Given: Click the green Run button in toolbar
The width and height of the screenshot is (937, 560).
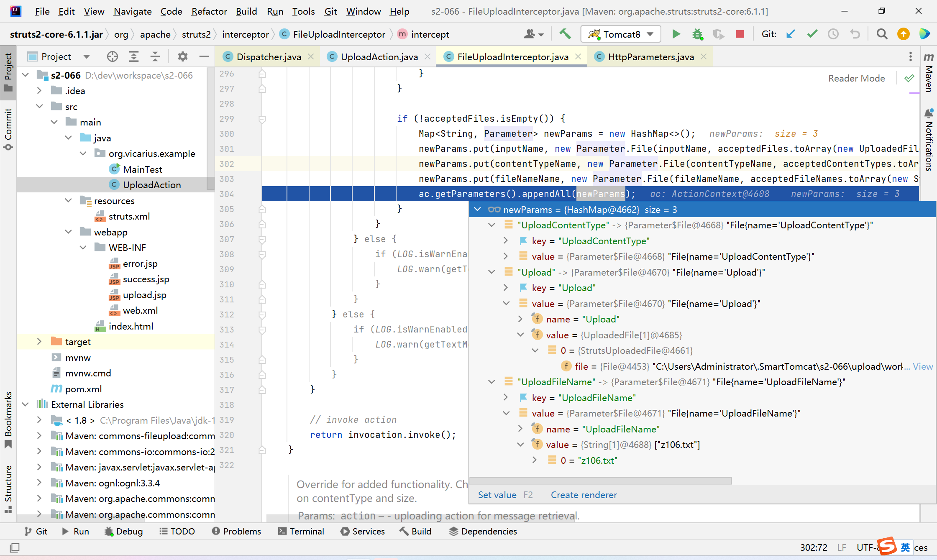Looking at the screenshot, I should pos(676,34).
